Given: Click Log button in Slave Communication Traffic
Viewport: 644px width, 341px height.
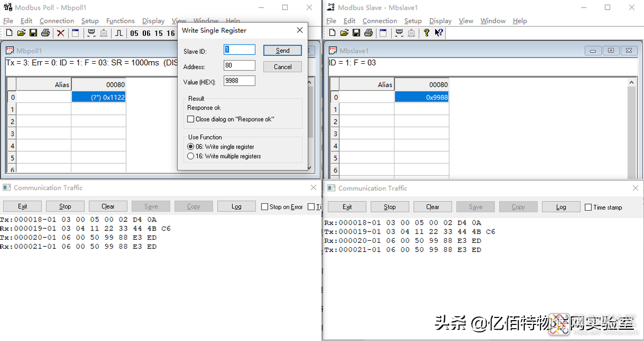Looking at the screenshot, I should point(561,207).
